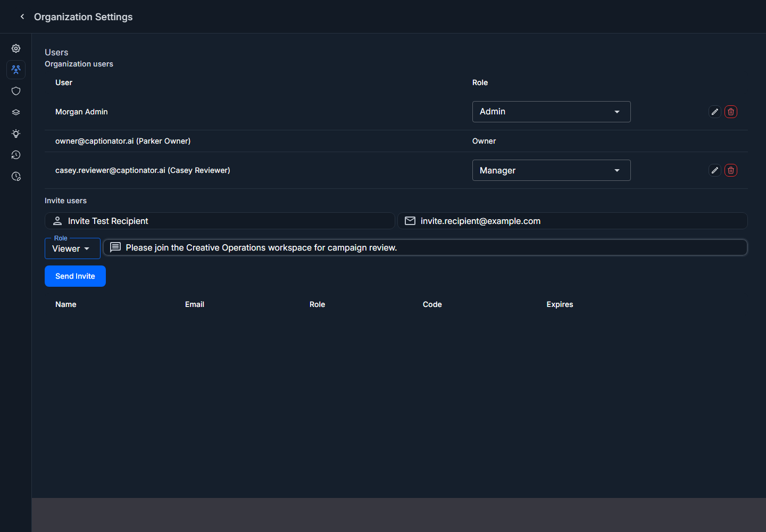Focus the Invite Test Recipient name field

point(220,221)
